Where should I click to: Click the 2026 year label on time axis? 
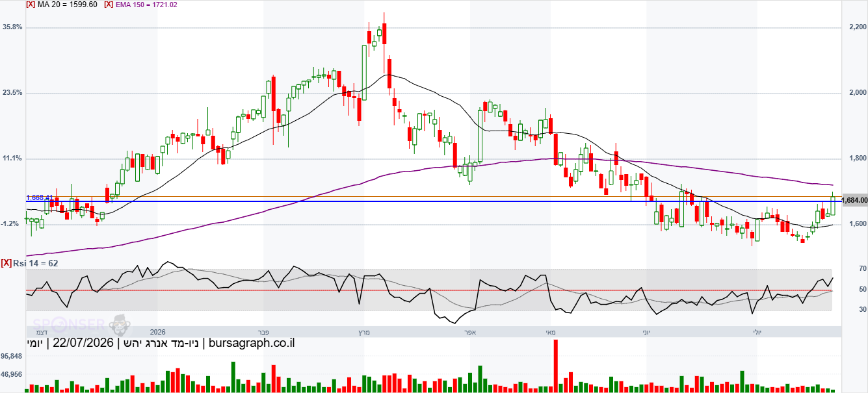[158, 332]
